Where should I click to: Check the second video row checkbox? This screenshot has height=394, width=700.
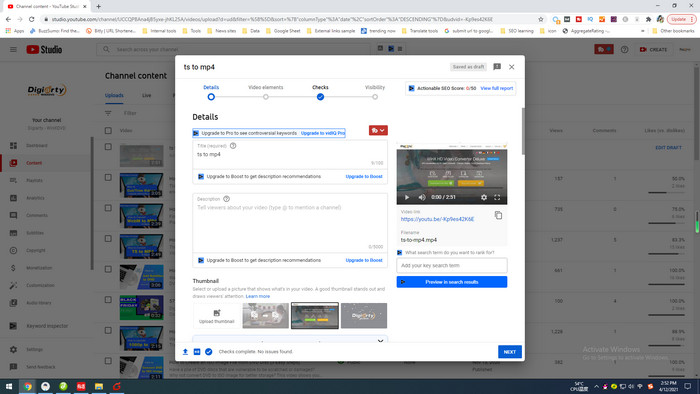tap(108, 178)
